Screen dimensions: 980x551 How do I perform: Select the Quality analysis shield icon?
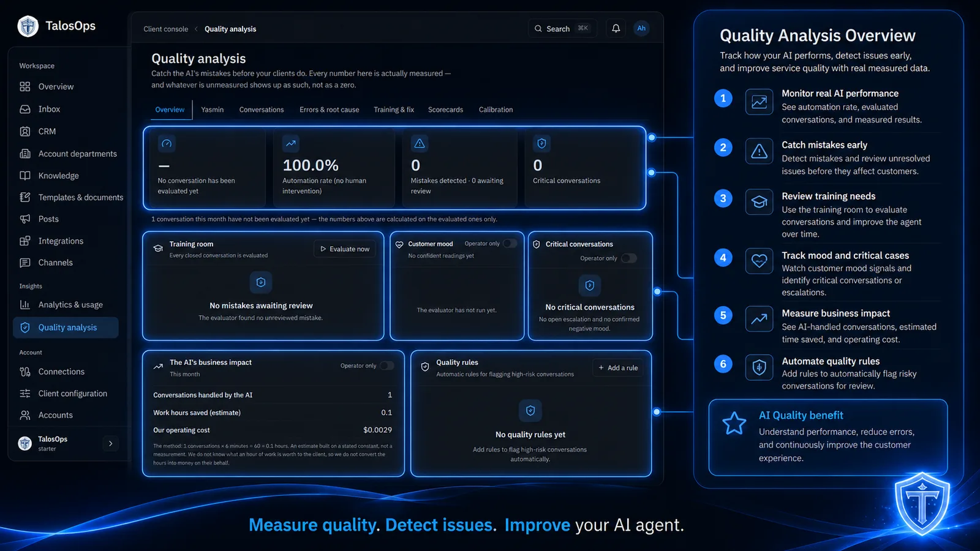(25, 328)
